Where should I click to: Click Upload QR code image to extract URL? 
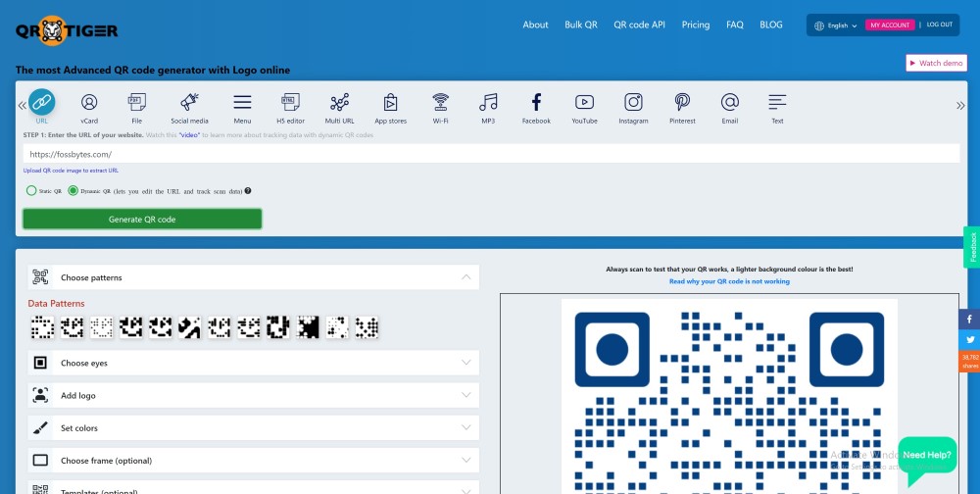71,171
